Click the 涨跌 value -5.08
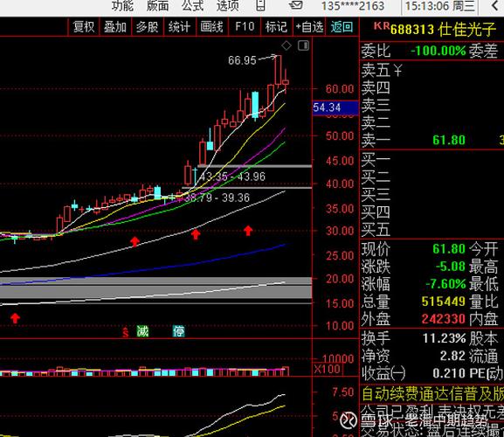The height and width of the screenshot is (437, 504). click(x=451, y=267)
